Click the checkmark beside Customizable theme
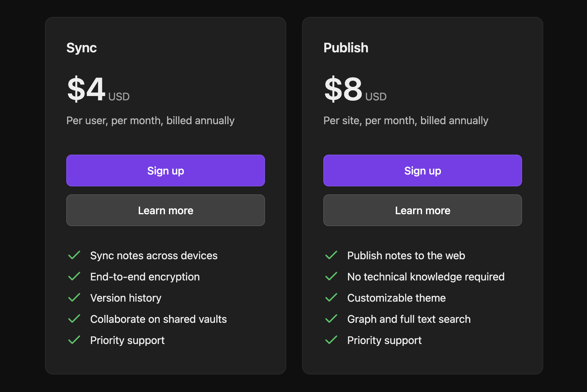The width and height of the screenshot is (587, 392). click(331, 297)
